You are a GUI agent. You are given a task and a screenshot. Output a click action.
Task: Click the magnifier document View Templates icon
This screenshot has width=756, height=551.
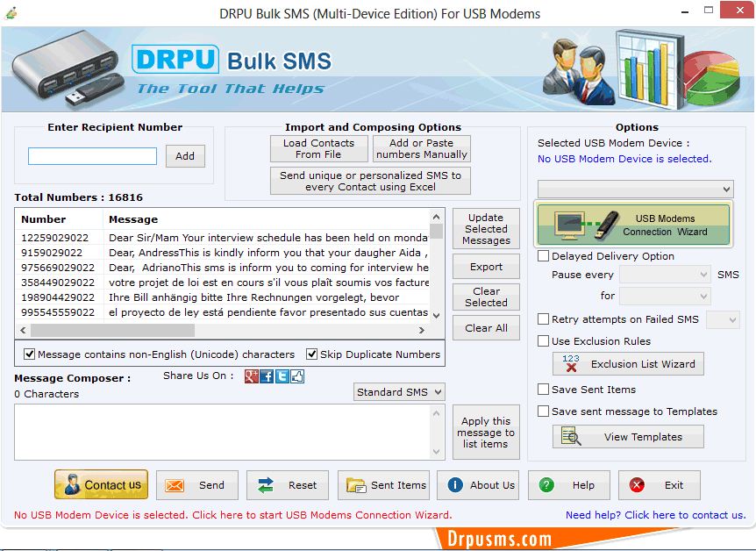coord(571,436)
